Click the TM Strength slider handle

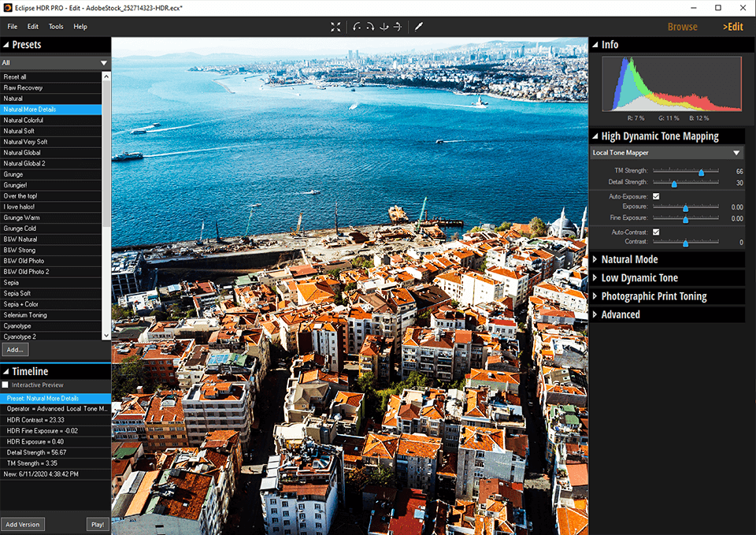(701, 172)
